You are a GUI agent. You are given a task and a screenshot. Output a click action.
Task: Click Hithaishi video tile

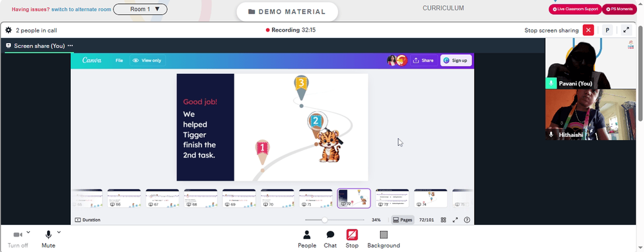click(x=591, y=114)
